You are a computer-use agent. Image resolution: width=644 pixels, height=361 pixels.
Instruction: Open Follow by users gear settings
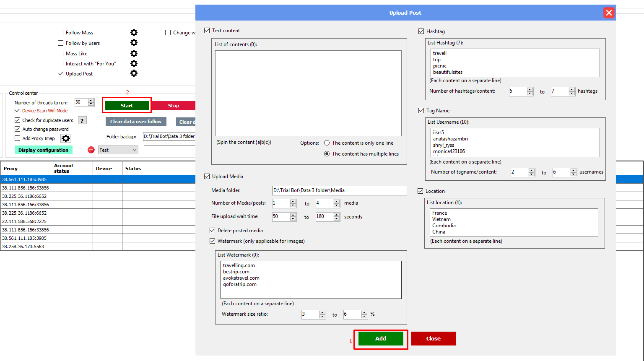pyautogui.click(x=134, y=43)
